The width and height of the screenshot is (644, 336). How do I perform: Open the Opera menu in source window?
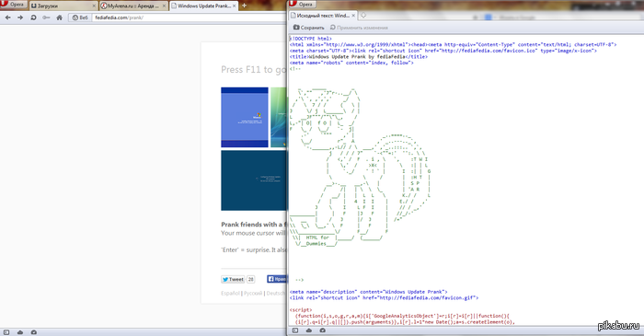click(302, 4)
